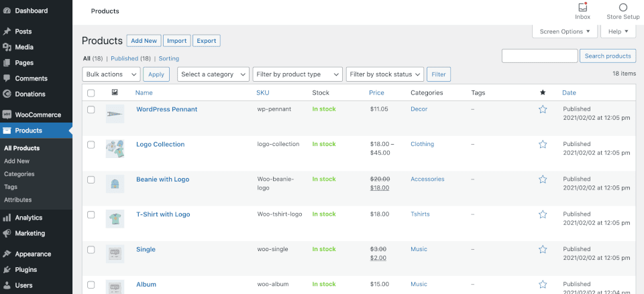Mark T-Shirt with Logo as featured
This screenshot has width=644, height=294.
click(543, 214)
